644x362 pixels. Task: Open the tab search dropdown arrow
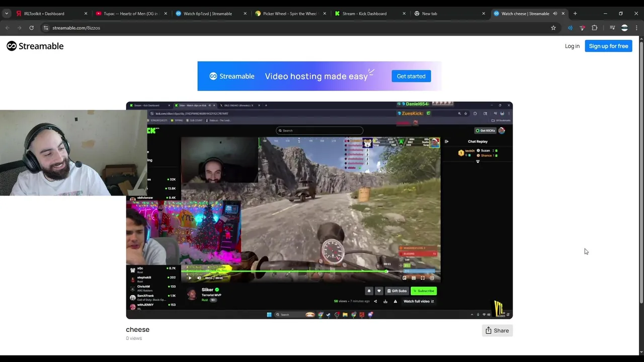coord(7,14)
